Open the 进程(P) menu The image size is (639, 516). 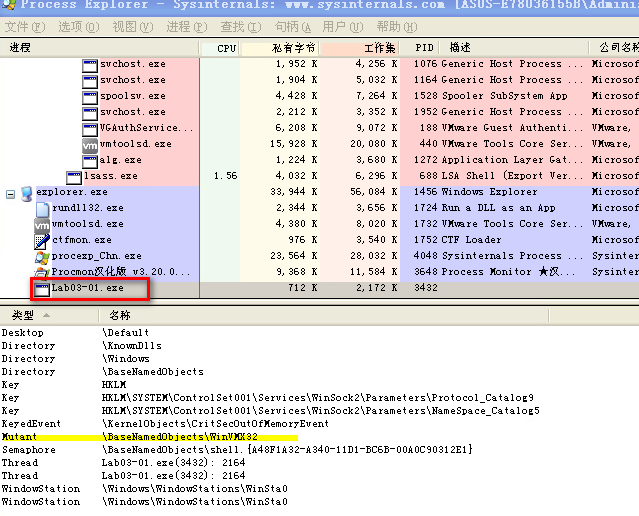tap(187, 27)
